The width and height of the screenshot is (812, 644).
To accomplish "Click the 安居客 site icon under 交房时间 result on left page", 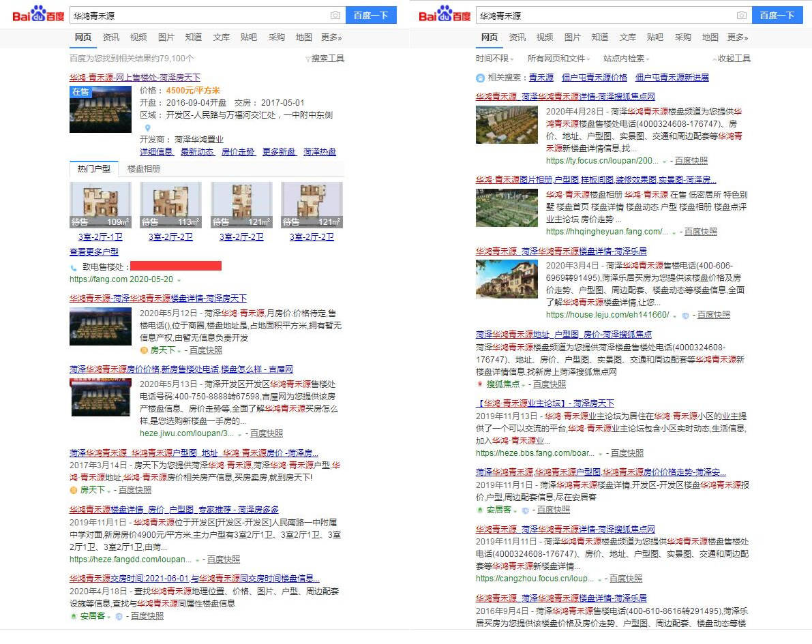I will 74,616.
